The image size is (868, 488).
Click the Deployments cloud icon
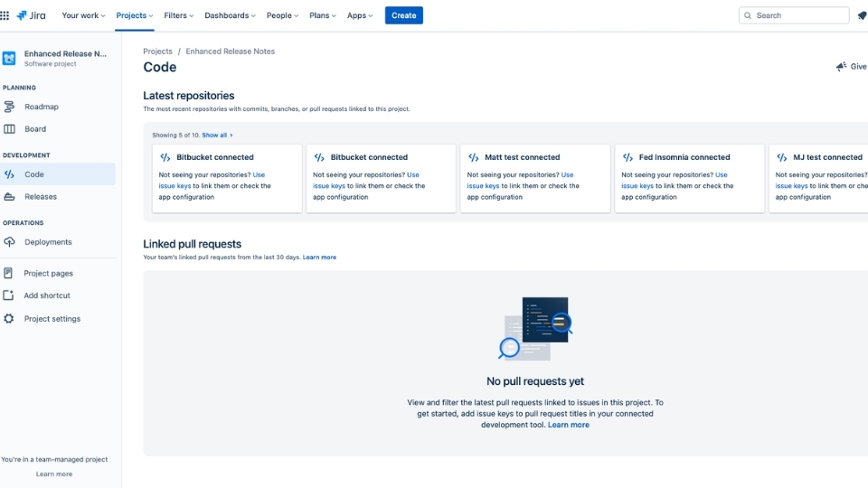click(9, 242)
